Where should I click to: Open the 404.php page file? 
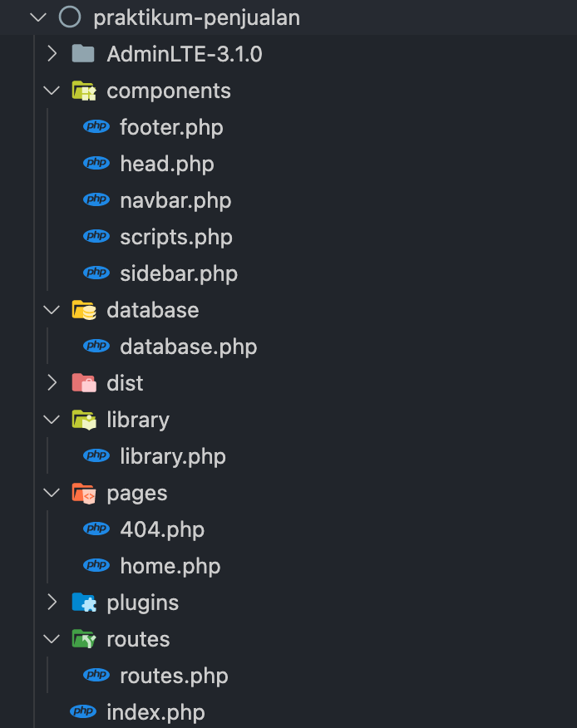click(x=162, y=529)
